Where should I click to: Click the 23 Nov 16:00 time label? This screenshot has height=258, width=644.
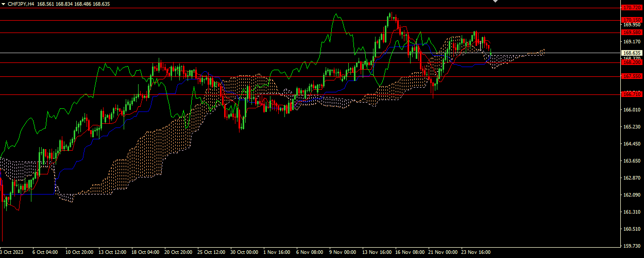475,253
